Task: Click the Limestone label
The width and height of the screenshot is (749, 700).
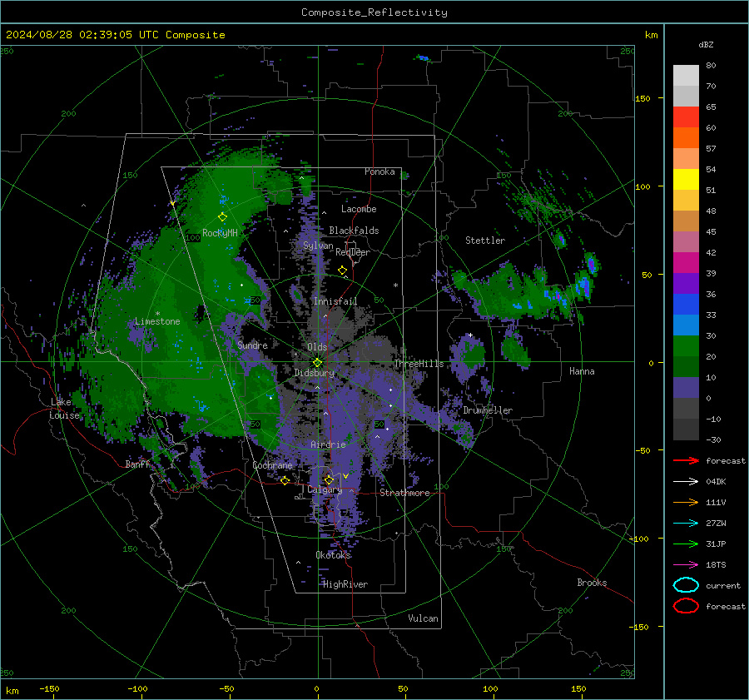Action: pyautogui.click(x=157, y=321)
